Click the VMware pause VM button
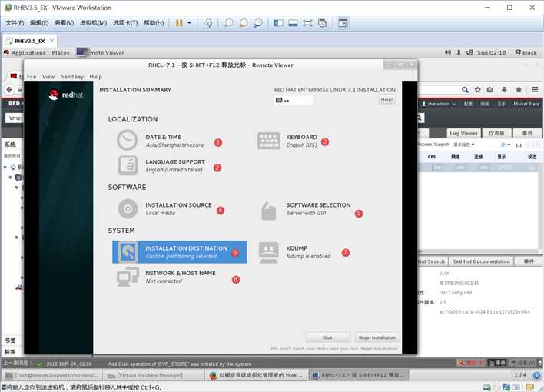The width and height of the screenshot is (544, 392). (179, 23)
